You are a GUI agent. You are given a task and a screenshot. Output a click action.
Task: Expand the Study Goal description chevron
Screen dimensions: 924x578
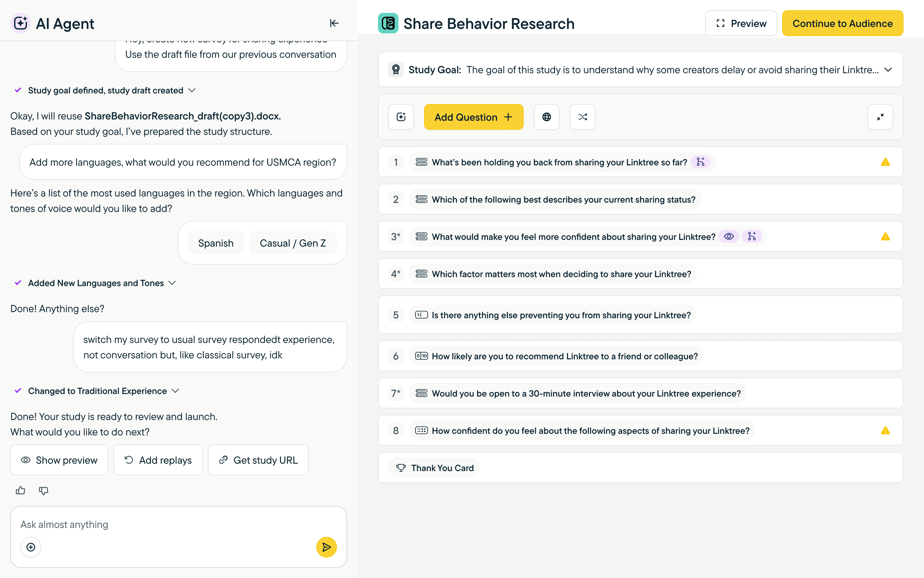click(888, 70)
